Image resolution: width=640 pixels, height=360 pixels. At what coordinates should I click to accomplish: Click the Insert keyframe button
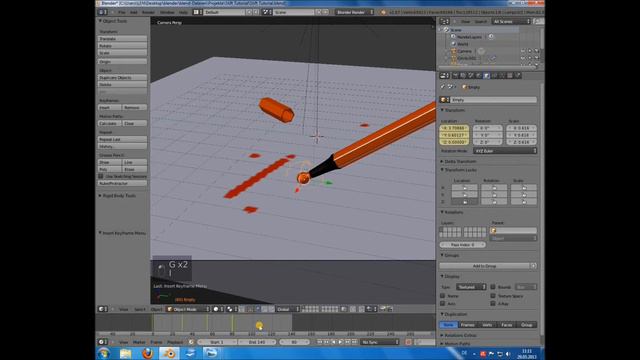point(110,107)
